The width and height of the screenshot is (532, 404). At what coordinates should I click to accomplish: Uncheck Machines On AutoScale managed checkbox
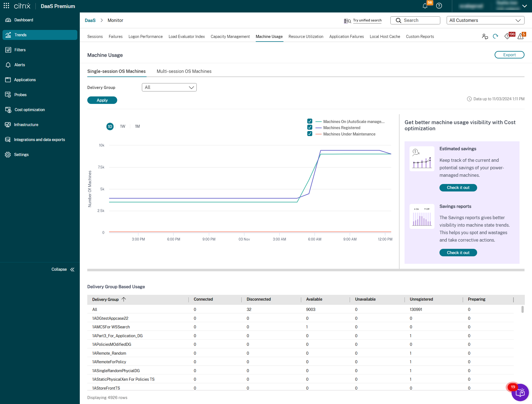tap(310, 121)
